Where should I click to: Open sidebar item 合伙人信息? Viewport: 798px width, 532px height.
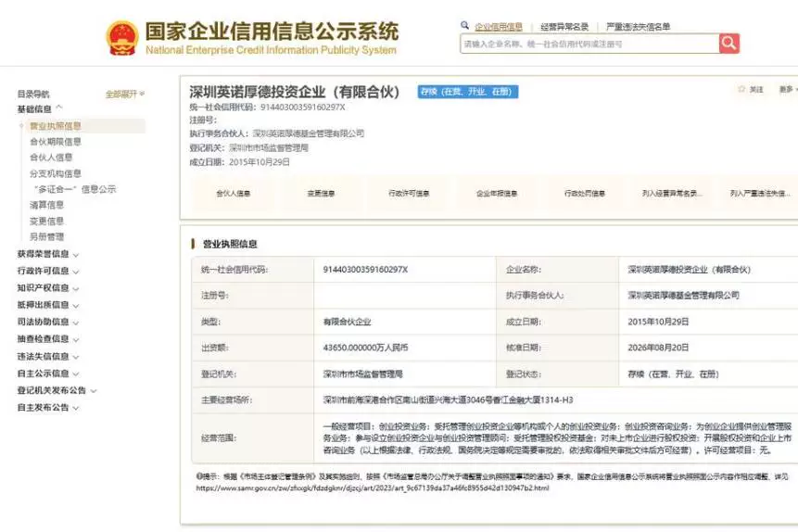[x=51, y=158]
